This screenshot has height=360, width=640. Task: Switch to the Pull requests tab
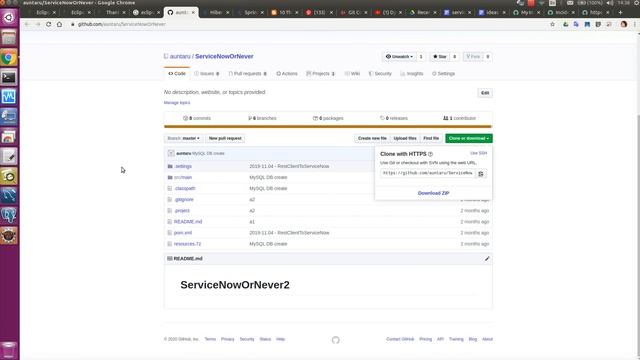pos(247,73)
